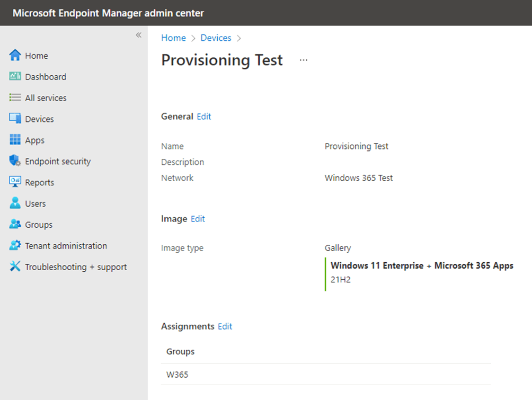The height and width of the screenshot is (400, 532).
Task: Click the Network field label
Action: coord(177,178)
